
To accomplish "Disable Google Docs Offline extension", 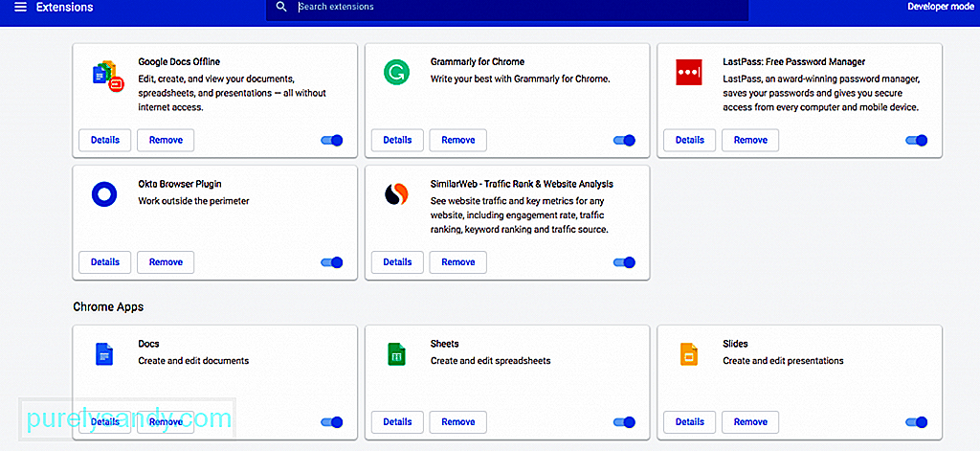I will click(x=332, y=140).
